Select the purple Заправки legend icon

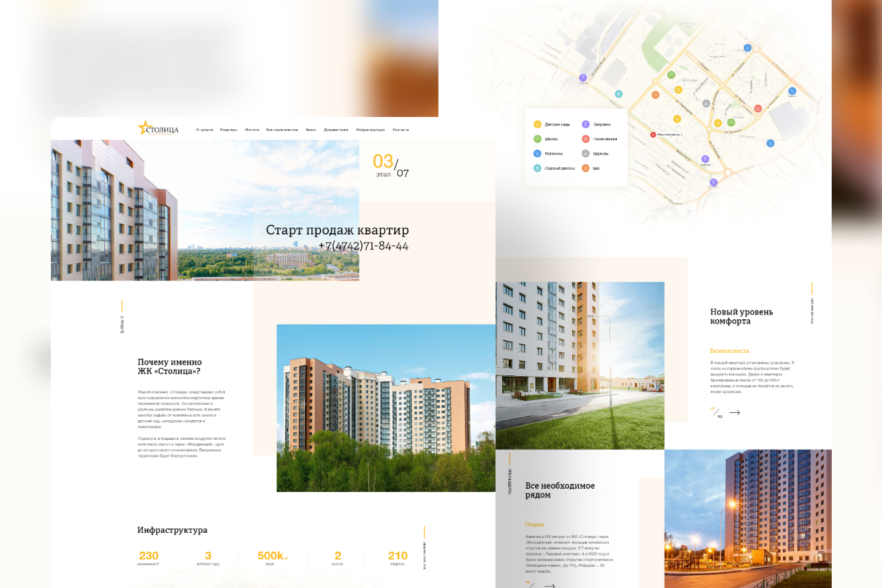pyautogui.click(x=586, y=124)
